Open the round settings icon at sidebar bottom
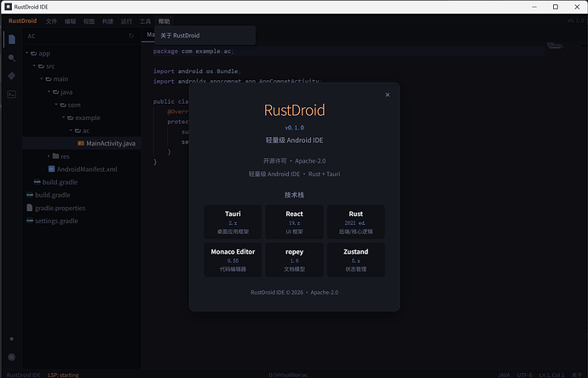The image size is (588, 378). (x=12, y=357)
